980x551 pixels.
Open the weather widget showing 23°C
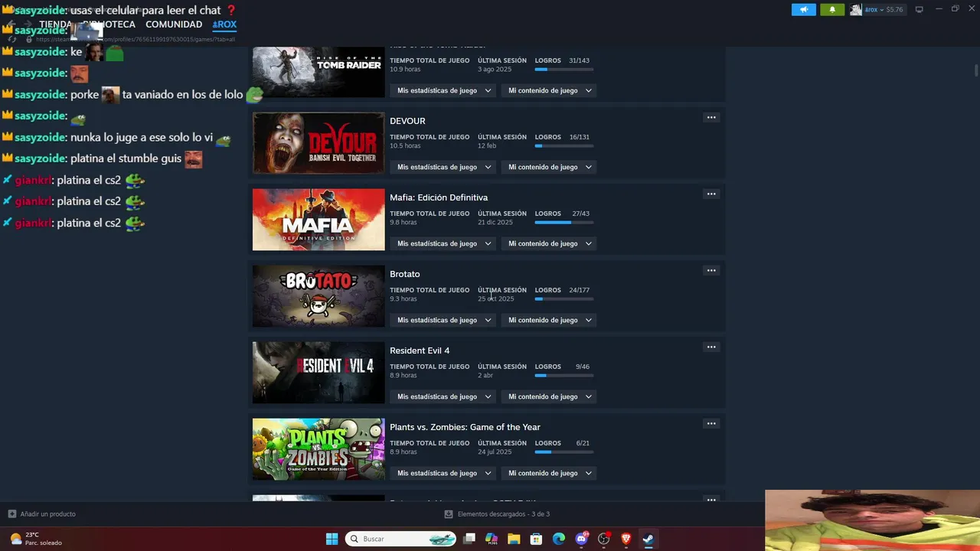tap(36, 539)
